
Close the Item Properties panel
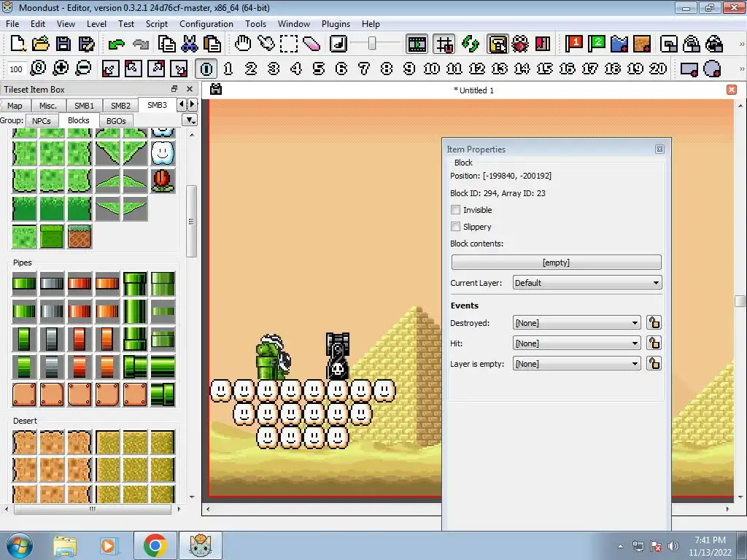659,149
